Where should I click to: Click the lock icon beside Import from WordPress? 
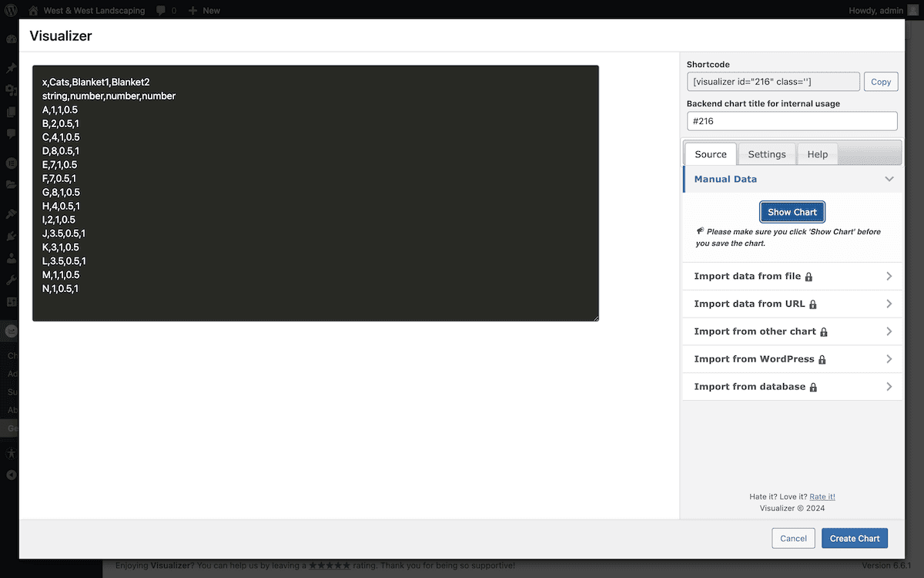[x=822, y=360]
